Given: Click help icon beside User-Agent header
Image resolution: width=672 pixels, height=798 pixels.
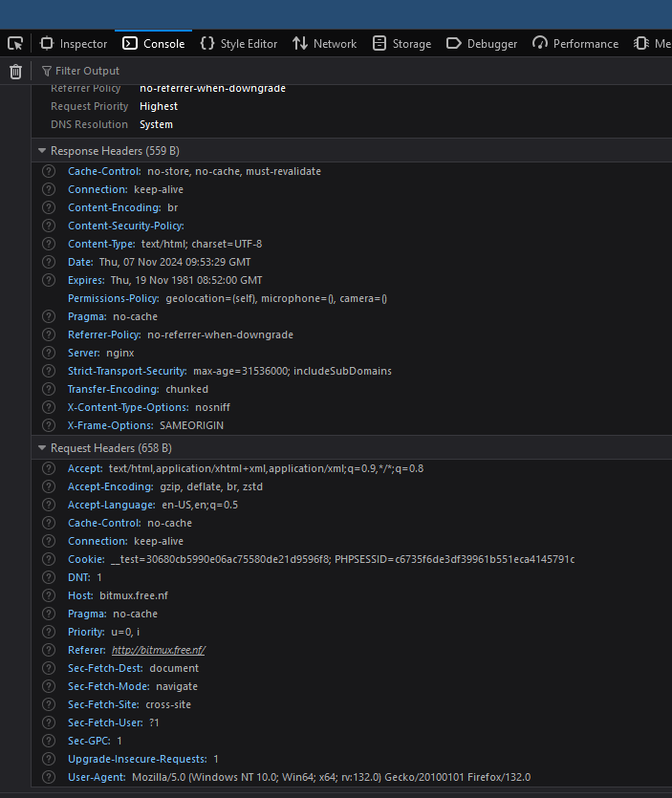Looking at the screenshot, I should (x=49, y=777).
